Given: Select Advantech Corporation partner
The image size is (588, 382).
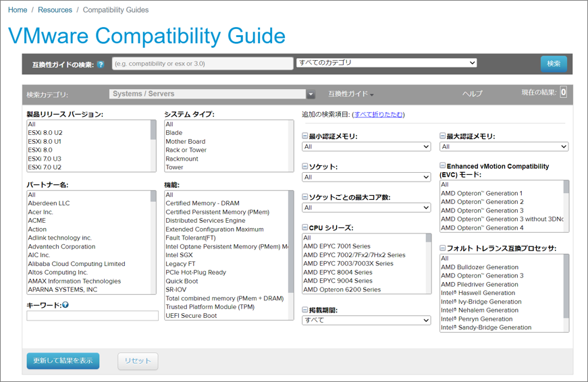Looking at the screenshot, I should (61, 246).
